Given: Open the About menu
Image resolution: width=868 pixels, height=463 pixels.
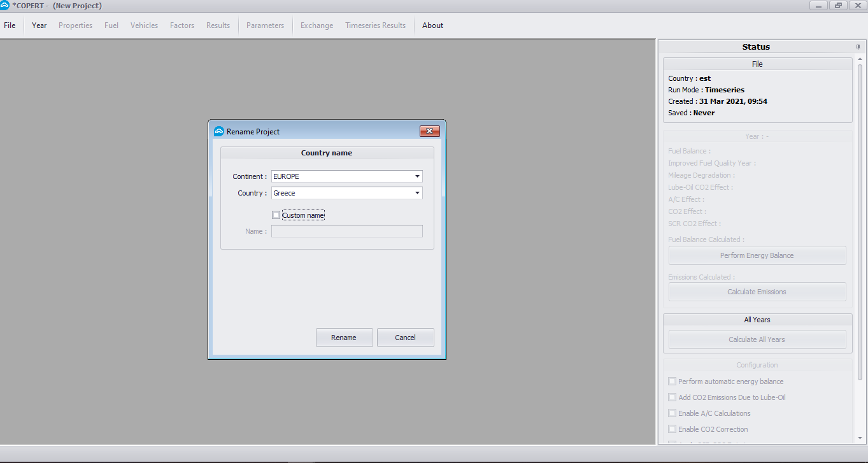Looking at the screenshot, I should 432,25.
